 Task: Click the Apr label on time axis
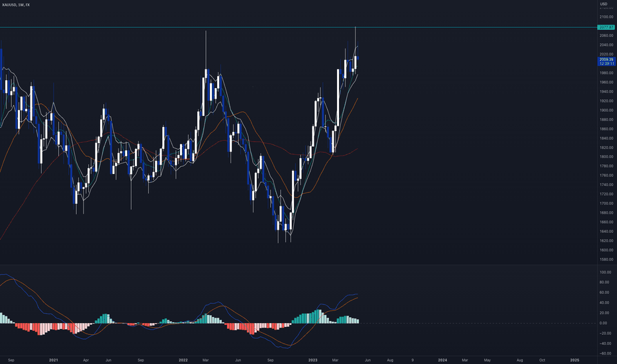(86, 360)
